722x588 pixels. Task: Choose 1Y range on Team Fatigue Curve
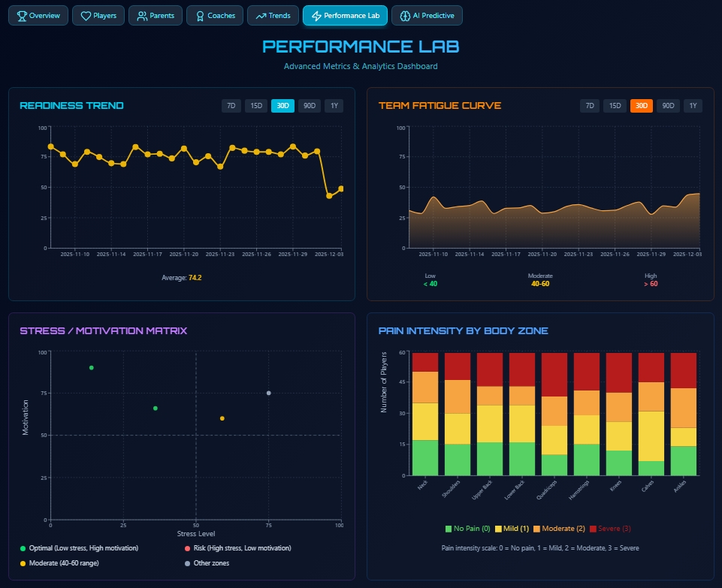[693, 106]
